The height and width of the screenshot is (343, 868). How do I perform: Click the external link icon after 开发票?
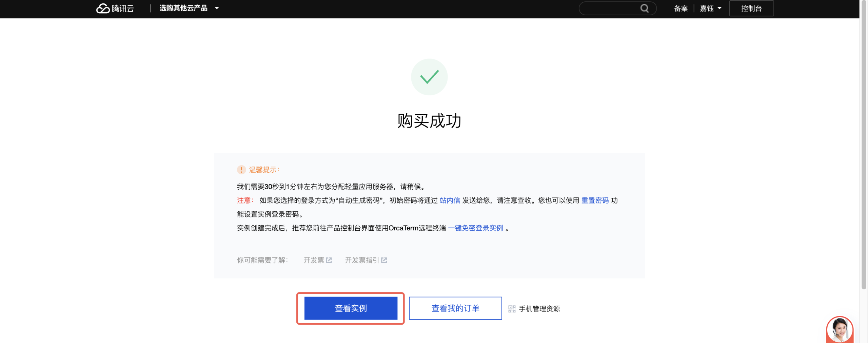click(x=329, y=260)
